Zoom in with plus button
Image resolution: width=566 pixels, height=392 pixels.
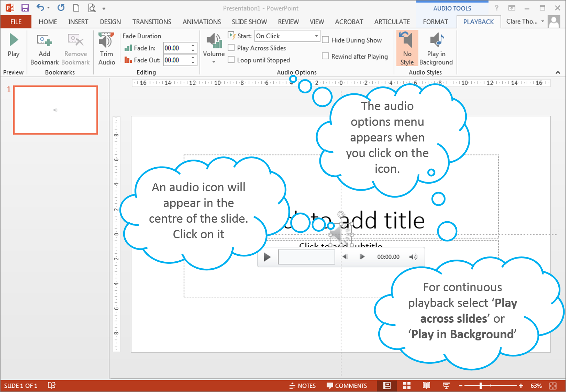(x=521, y=386)
